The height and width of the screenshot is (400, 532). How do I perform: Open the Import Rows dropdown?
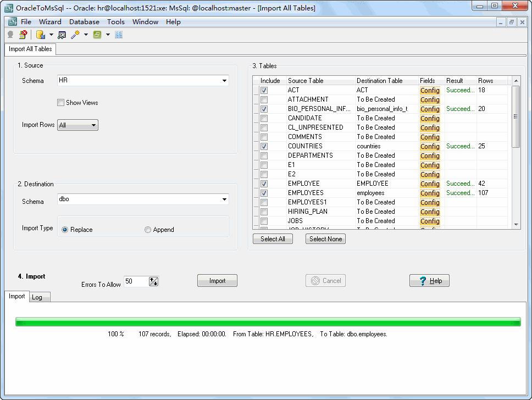[x=93, y=125]
